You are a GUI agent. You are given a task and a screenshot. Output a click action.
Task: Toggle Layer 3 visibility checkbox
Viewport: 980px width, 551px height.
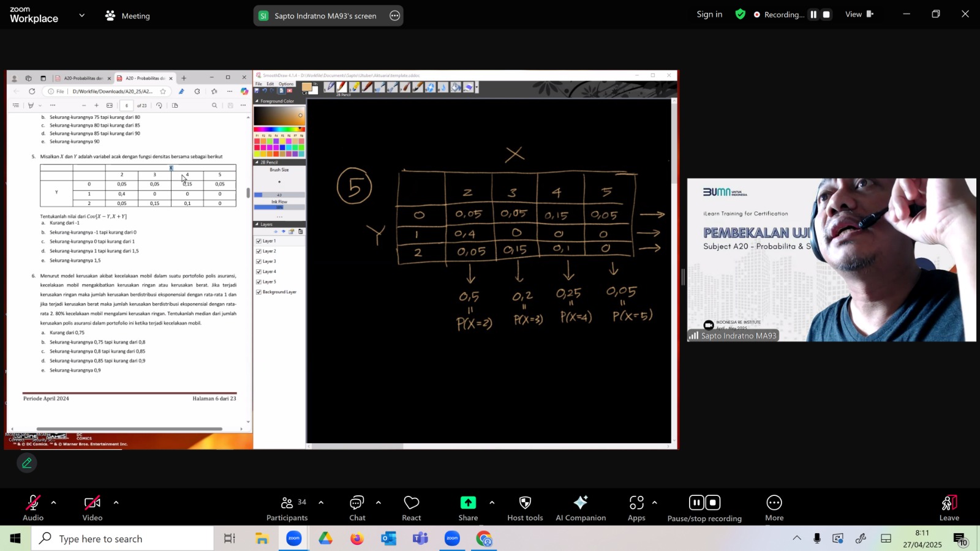[258, 261]
